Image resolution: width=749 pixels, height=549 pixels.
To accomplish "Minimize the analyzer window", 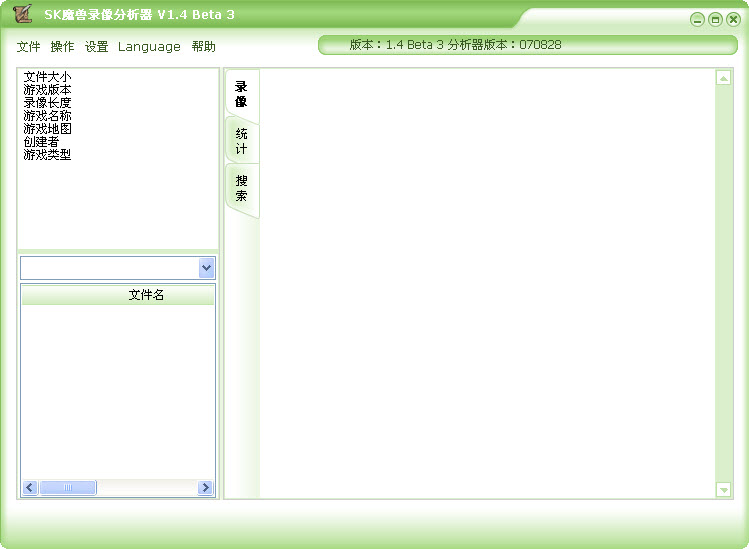I will tap(697, 20).
